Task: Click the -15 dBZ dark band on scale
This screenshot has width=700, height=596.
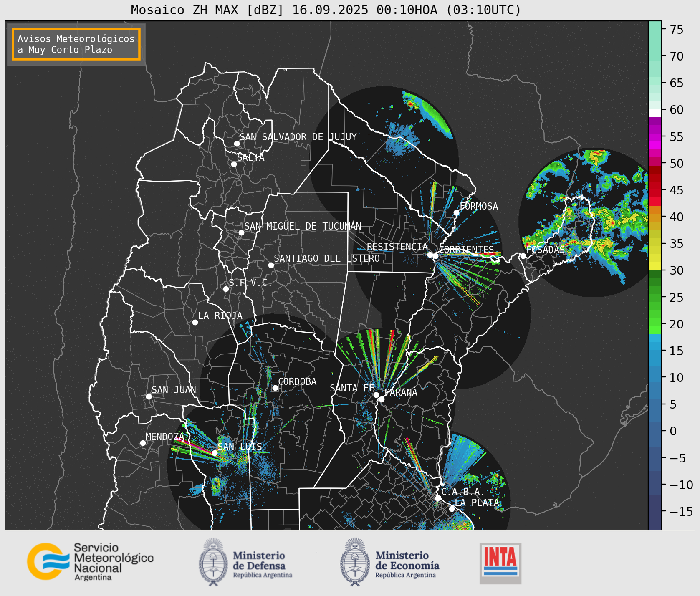Action: point(655,512)
